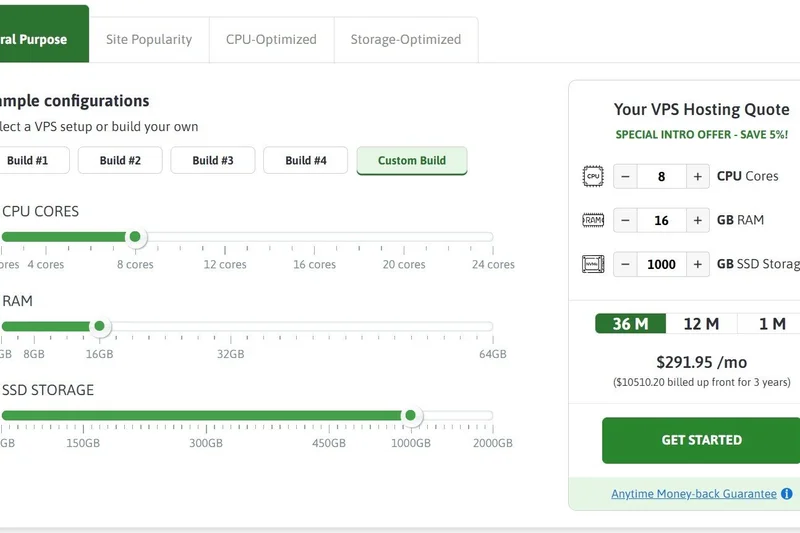Click the GB RAM value field showing 16
This screenshot has width=800, height=533.
[661, 220]
